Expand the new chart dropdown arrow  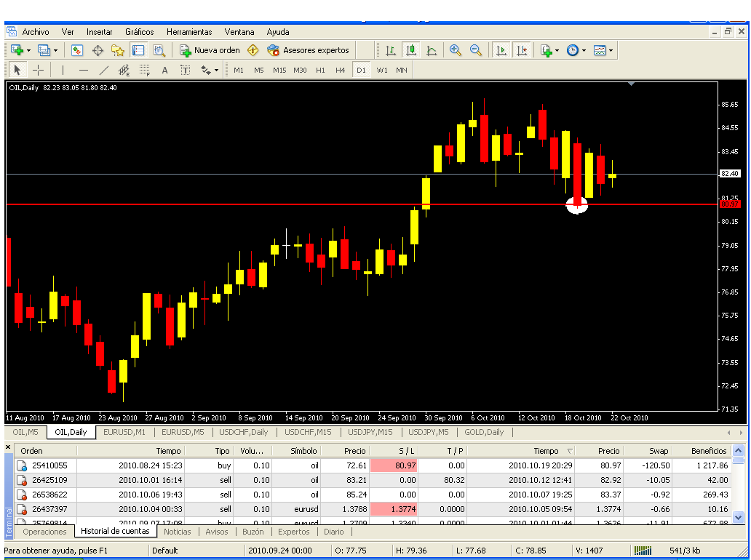pos(28,50)
